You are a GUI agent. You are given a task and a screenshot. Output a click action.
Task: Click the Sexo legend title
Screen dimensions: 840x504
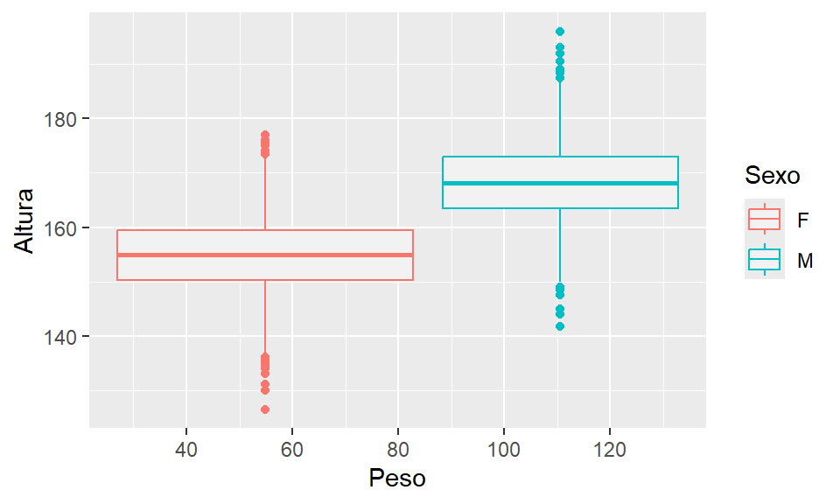(x=772, y=175)
